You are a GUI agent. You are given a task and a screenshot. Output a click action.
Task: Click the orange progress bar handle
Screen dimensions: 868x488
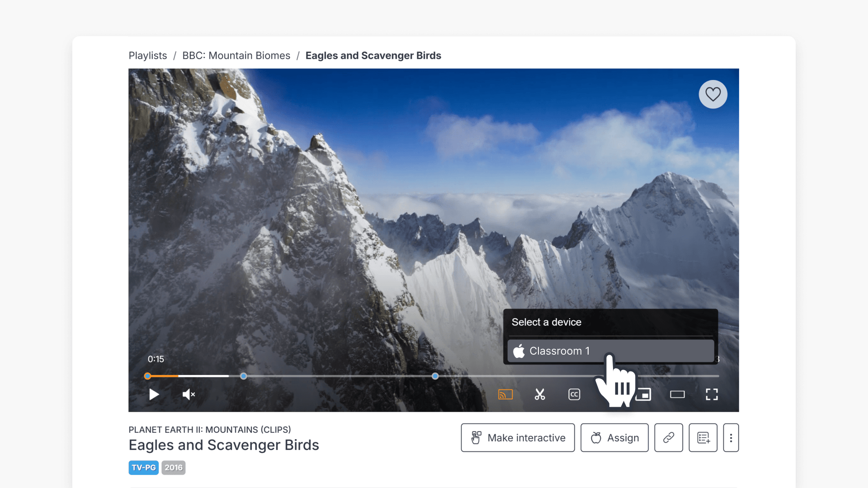click(x=147, y=376)
